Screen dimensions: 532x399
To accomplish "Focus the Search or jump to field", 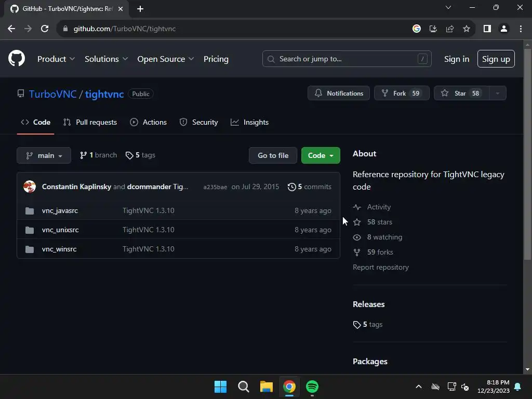I will (x=347, y=59).
